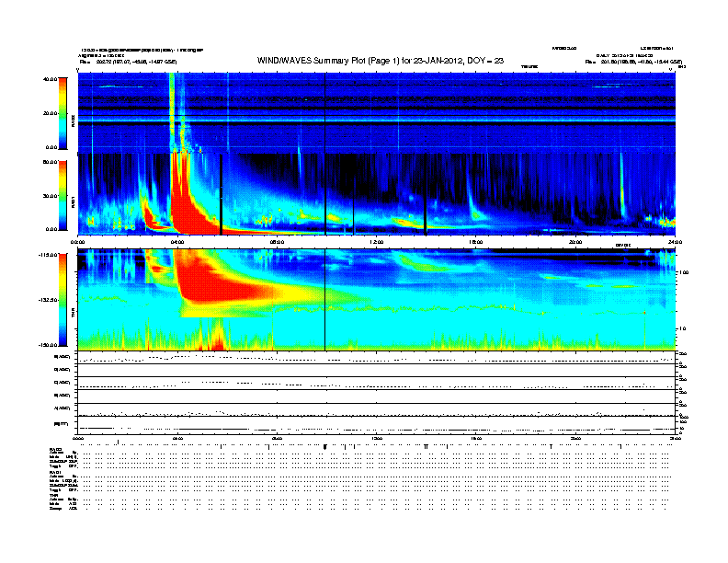Image resolution: width=728 pixels, height=563 pixels.
Task: Click the 10 label on TNR right axis
Action: (x=682, y=328)
